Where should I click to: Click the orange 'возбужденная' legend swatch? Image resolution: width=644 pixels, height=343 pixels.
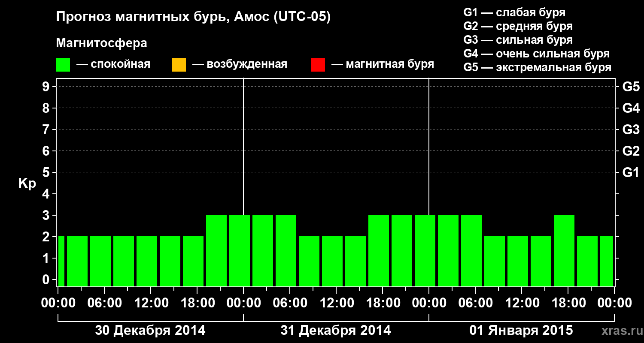click(179, 65)
